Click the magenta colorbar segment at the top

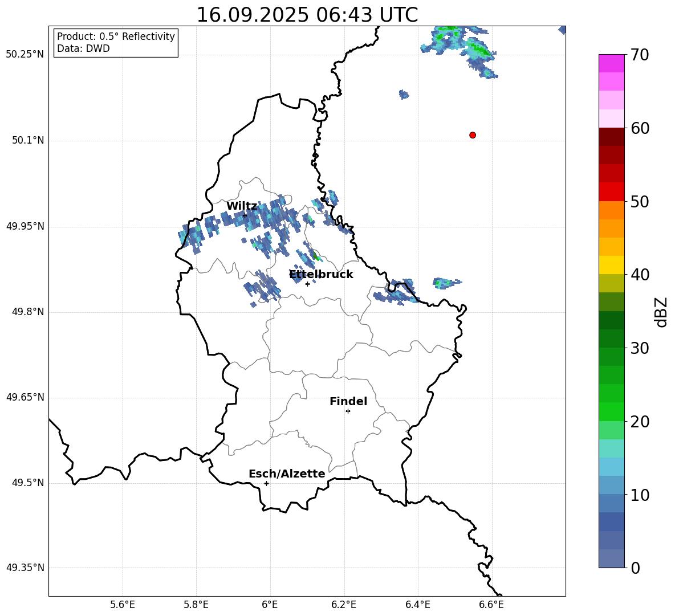pyautogui.click(x=611, y=63)
